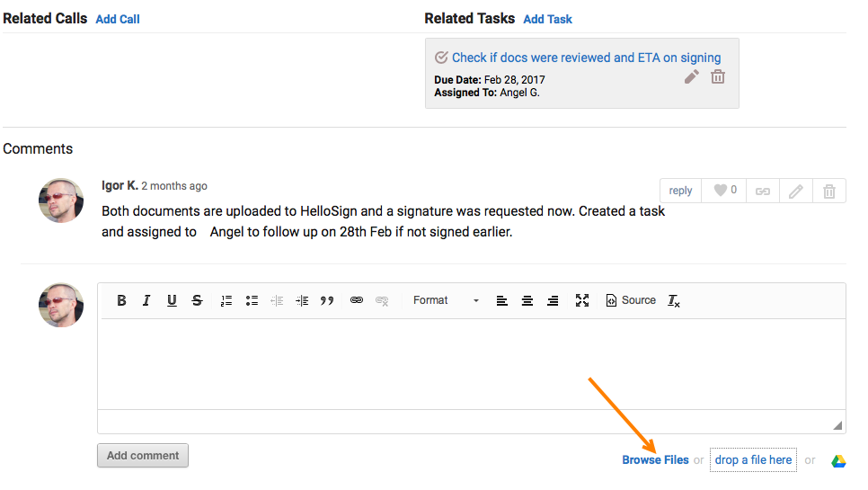Open the Format dropdown
Screen dimensions: 868x490
click(446, 300)
